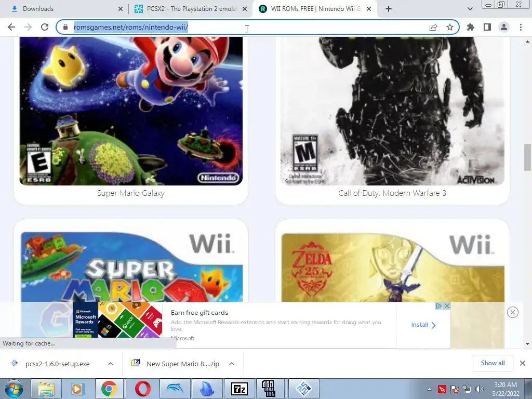Switch to Chrome in the taskbar
The width and height of the screenshot is (532, 399).
[x=109, y=389]
